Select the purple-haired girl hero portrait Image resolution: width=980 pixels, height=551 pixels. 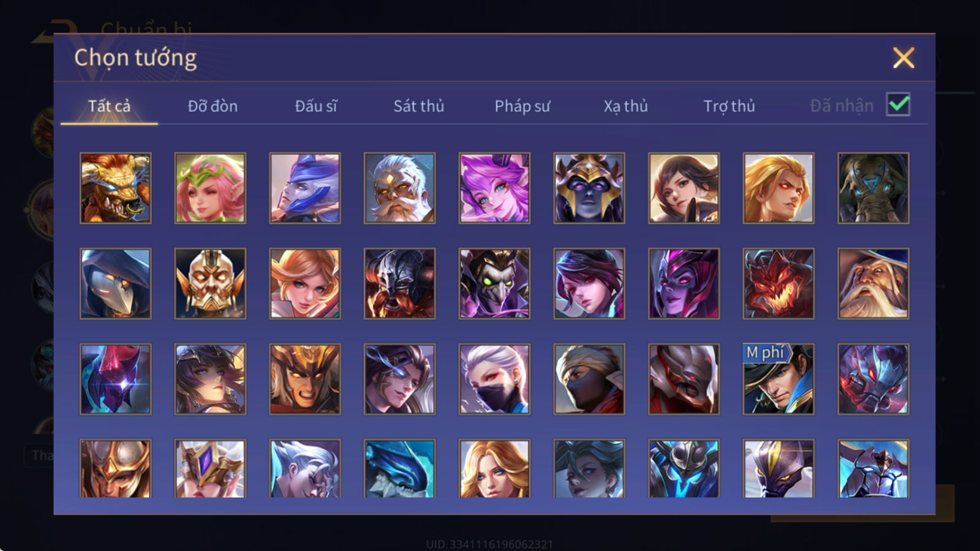pyautogui.click(x=494, y=188)
